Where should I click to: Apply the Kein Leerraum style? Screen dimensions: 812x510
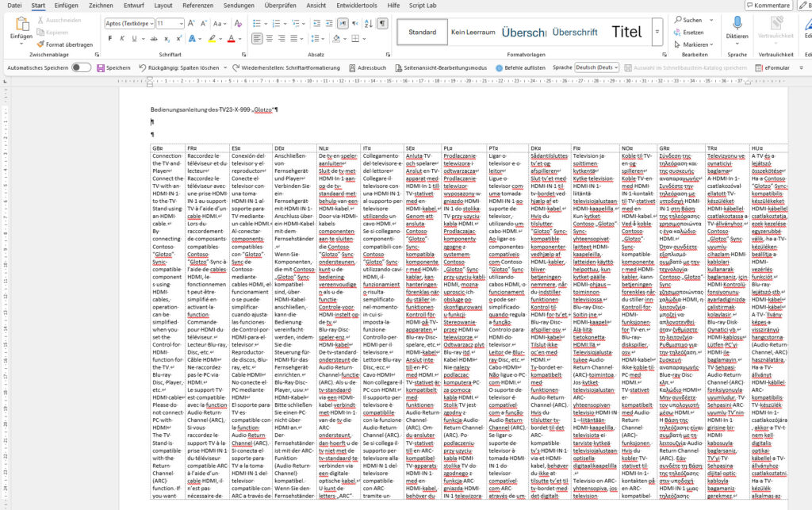point(473,32)
